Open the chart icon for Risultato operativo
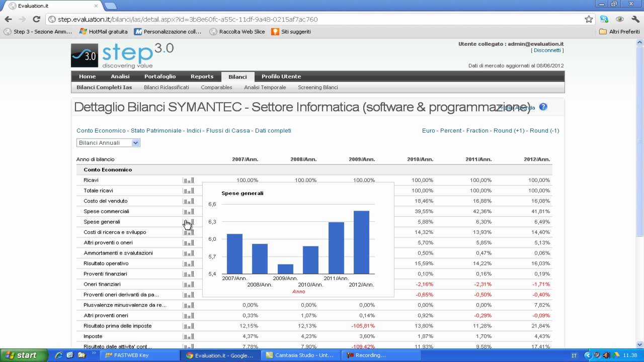 tap(189, 263)
